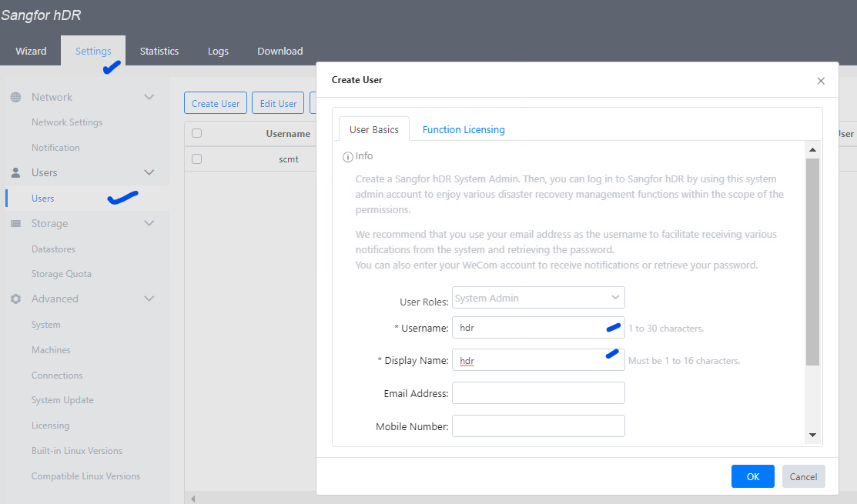The height and width of the screenshot is (504, 857).
Task: Collapse the Network section in the sidebar
Action: tap(149, 97)
